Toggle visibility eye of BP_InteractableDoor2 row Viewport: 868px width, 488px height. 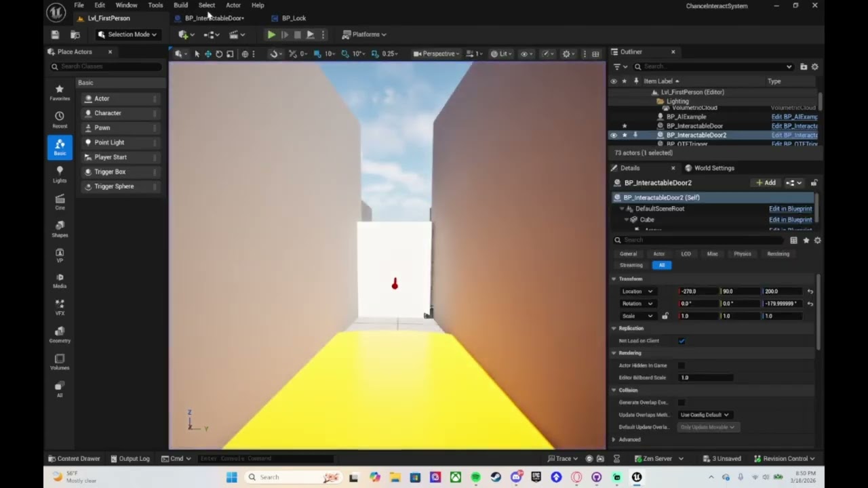tap(614, 135)
